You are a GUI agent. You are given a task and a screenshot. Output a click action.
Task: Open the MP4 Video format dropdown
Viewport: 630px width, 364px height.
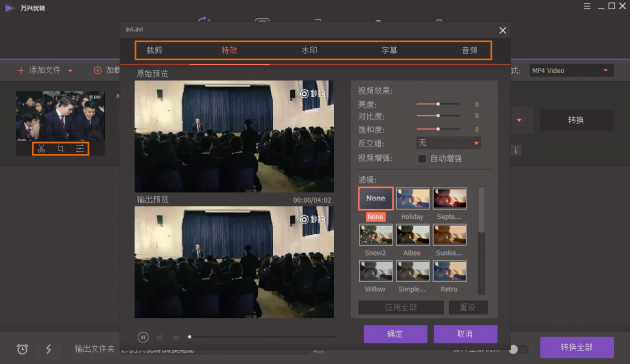click(571, 71)
